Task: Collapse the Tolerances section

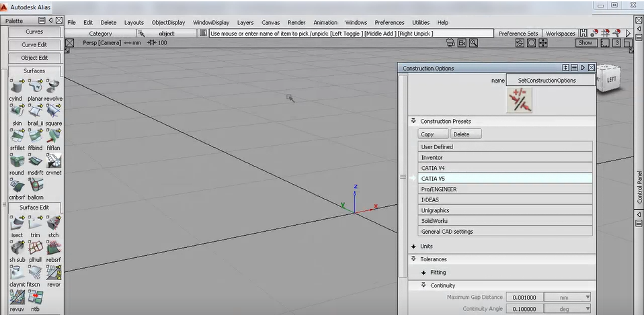Action: [413, 259]
